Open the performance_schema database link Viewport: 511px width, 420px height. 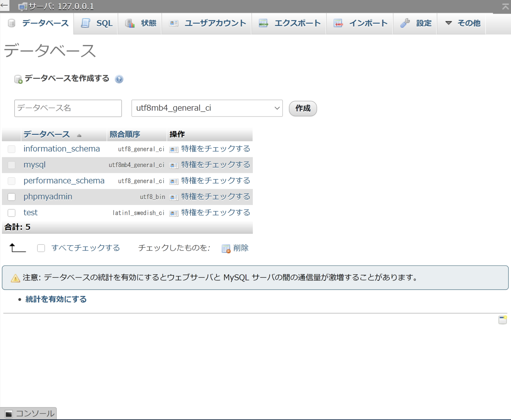[x=64, y=181]
